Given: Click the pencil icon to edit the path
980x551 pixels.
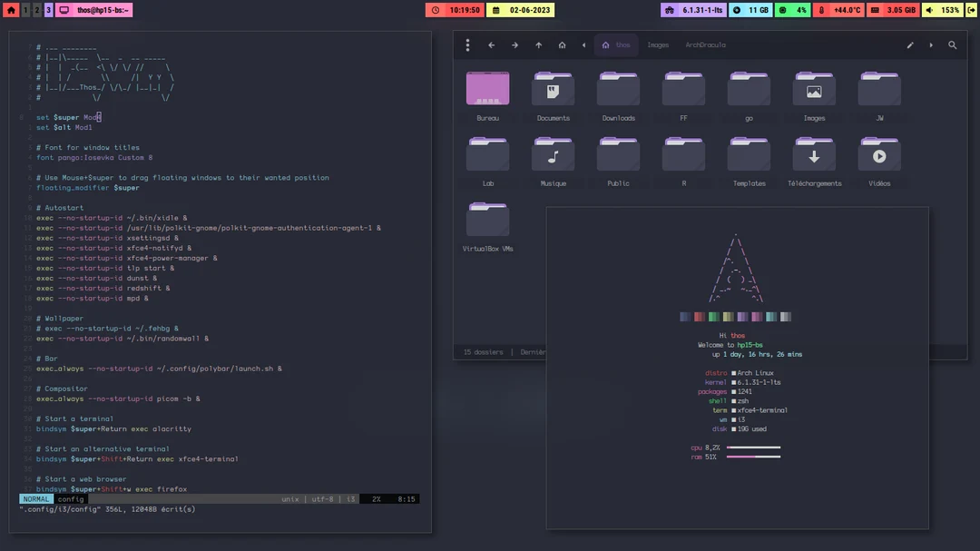Looking at the screenshot, I should pyautogui.click(x=911, y=44).
